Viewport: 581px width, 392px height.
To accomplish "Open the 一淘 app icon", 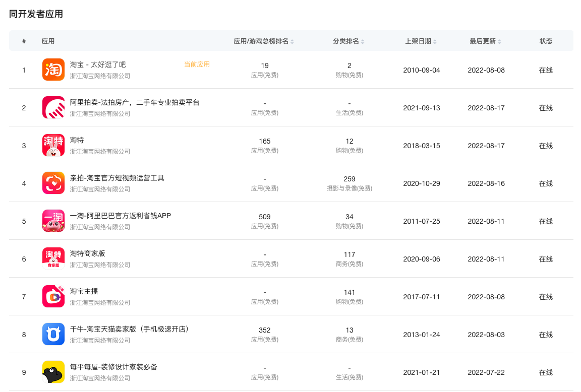I will pyautogui.click(x=53, y=221).
